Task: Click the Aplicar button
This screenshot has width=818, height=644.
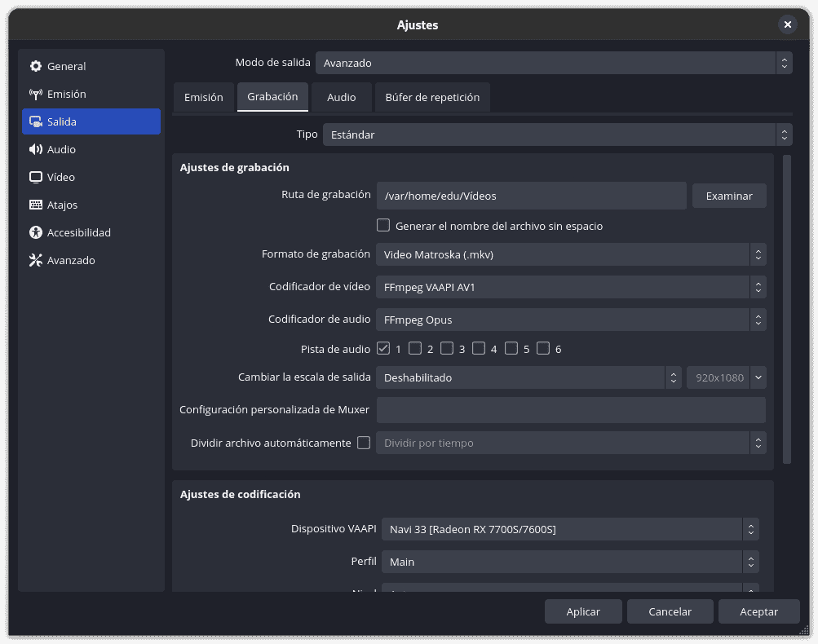Action: [x=583, y=611]
